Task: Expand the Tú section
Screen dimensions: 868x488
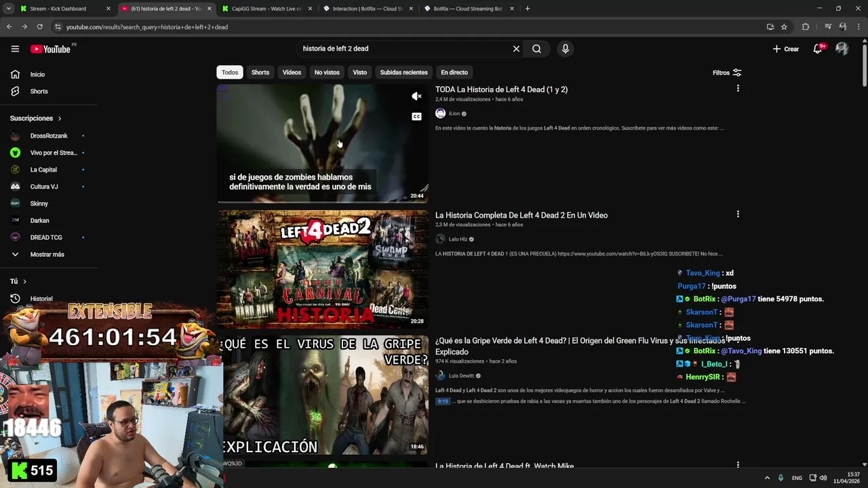Action: point(18,281)
